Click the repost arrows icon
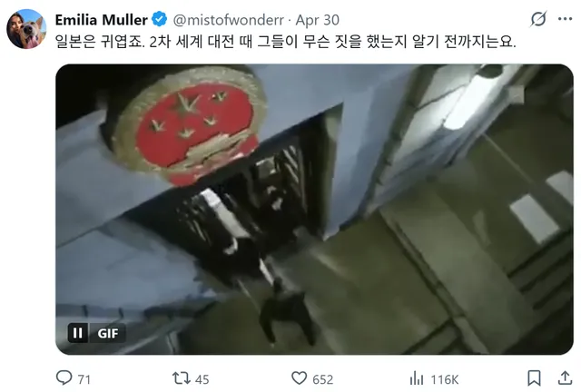This screenshot has width=581, height=392. [x=182, y=378]
